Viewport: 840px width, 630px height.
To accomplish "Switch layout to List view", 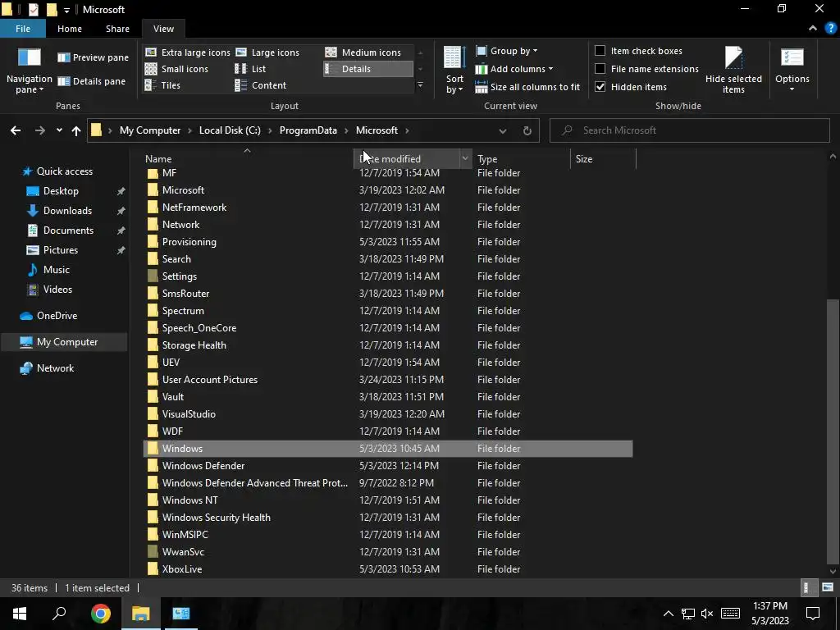I will tap(250, 69).
